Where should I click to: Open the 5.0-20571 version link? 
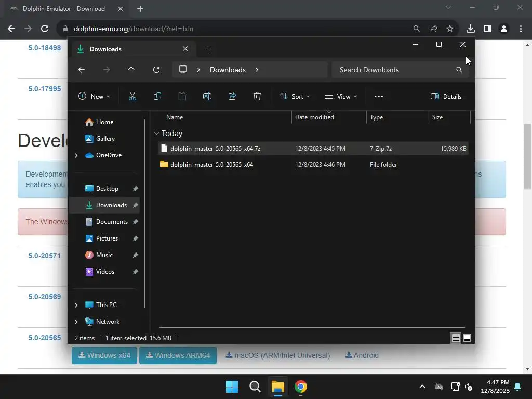pos(45,256)
